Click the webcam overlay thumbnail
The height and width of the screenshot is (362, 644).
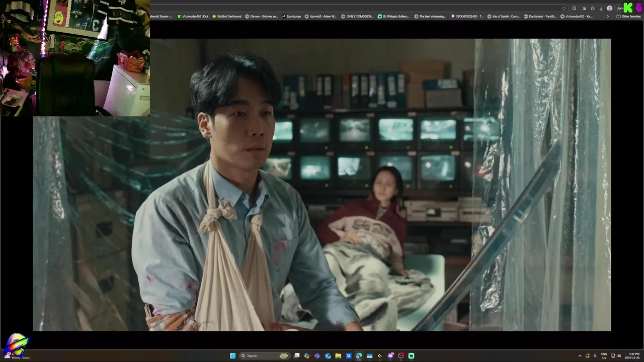(75, 58)
